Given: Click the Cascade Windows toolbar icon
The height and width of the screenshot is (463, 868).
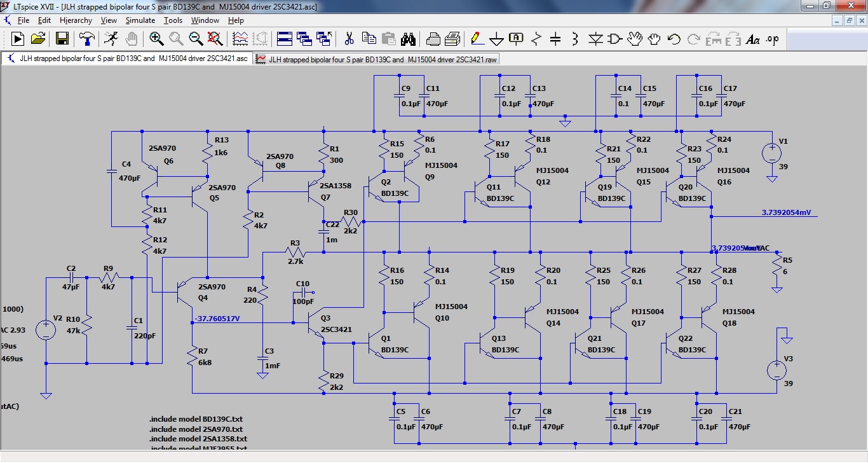Looking at the screenshot, I should (x=304, y=39).
